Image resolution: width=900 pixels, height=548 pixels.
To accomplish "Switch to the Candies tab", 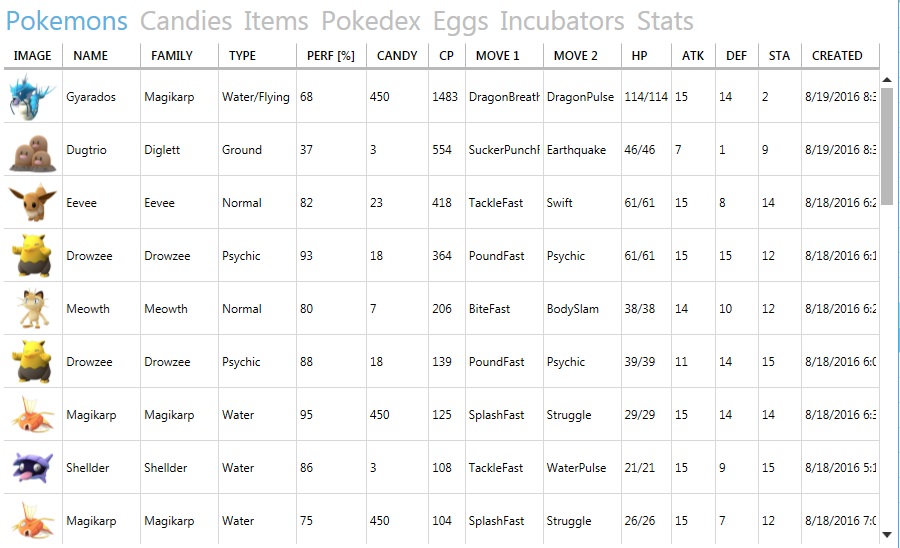I will click(x=186, y=21).
